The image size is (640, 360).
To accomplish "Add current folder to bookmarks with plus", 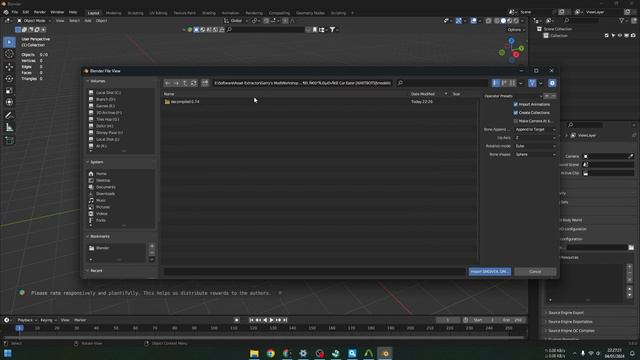I will (152, 246).
